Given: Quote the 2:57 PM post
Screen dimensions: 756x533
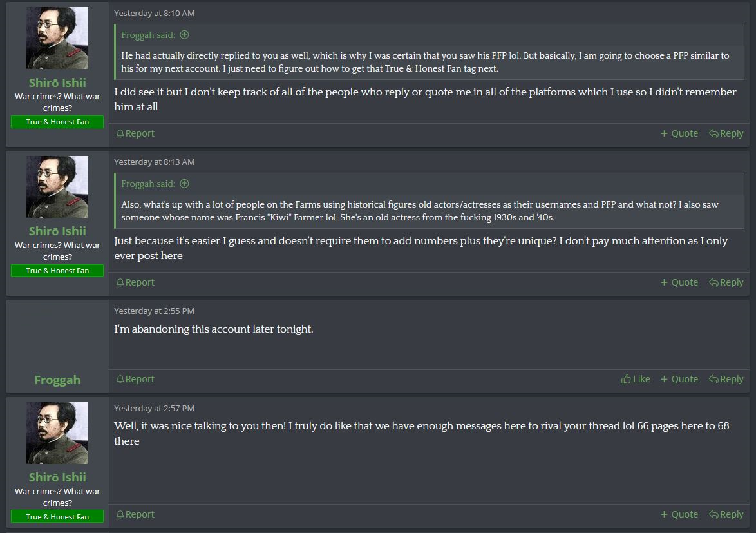Looking at the screenshot, I should 679,514.
